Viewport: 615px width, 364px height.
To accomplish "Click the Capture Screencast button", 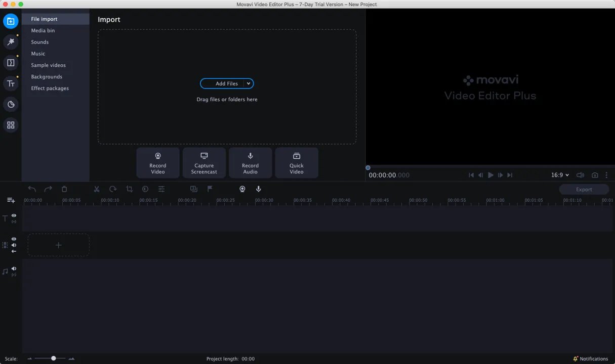I will [204, 163].
